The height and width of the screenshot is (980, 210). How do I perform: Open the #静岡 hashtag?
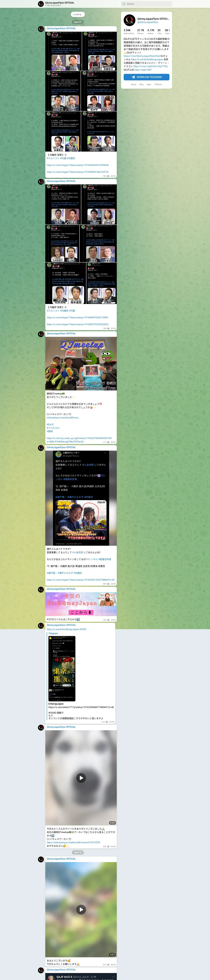[50, 431]
